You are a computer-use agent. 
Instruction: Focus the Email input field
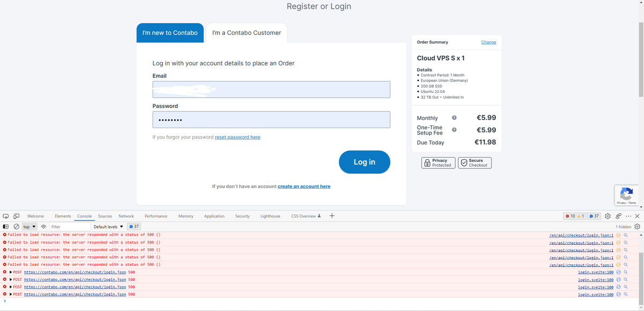coord(271,90)
